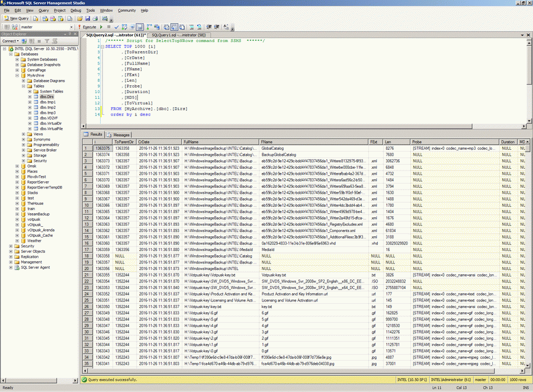Toggle Include Client Statistics

[157, 27]
